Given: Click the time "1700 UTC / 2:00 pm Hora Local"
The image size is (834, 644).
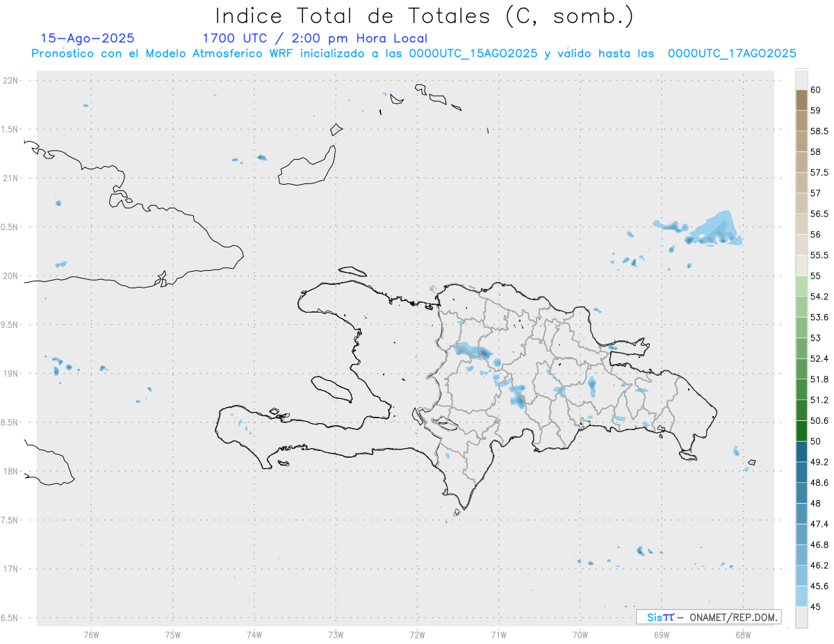Looking at the screenshot, I should pos(315,38).
